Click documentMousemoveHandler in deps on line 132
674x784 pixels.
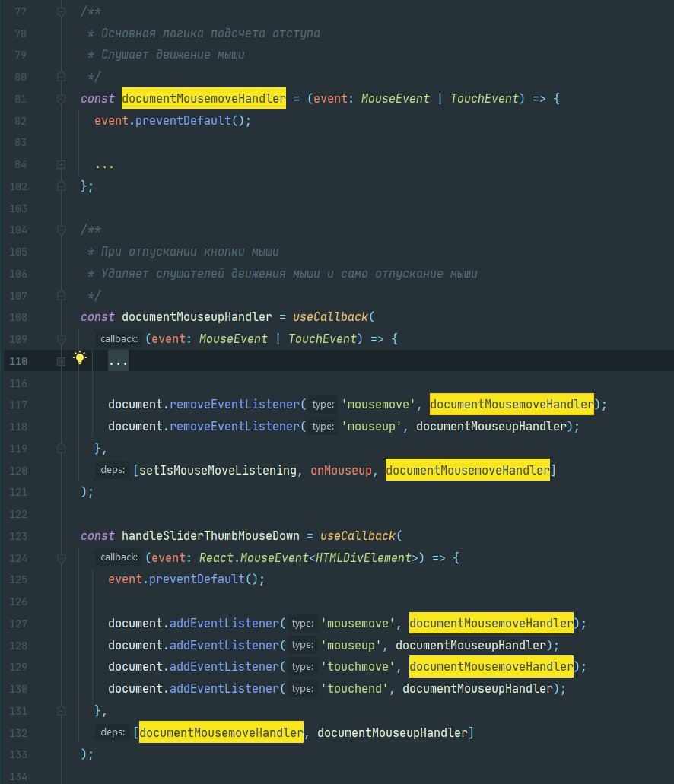(x=221, y=732)
